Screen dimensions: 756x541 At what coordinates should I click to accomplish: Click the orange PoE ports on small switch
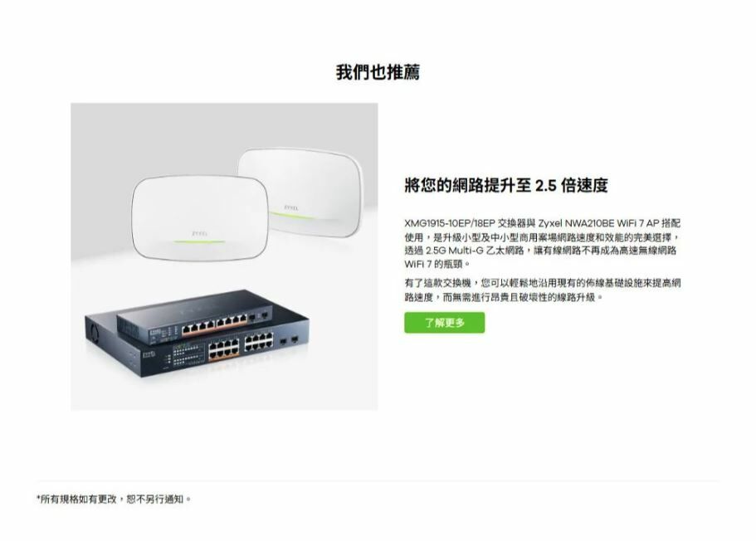click(x=215, y=325)
